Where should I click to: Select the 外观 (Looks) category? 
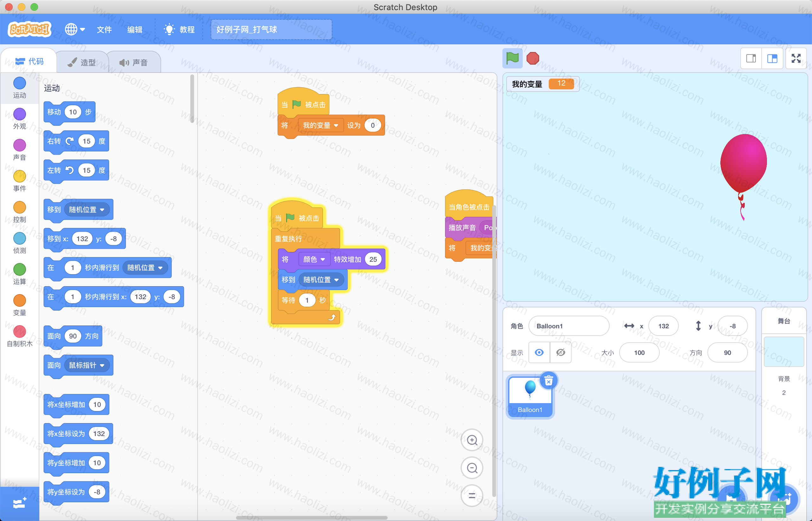pyautogui.click(x=19, y=119)
